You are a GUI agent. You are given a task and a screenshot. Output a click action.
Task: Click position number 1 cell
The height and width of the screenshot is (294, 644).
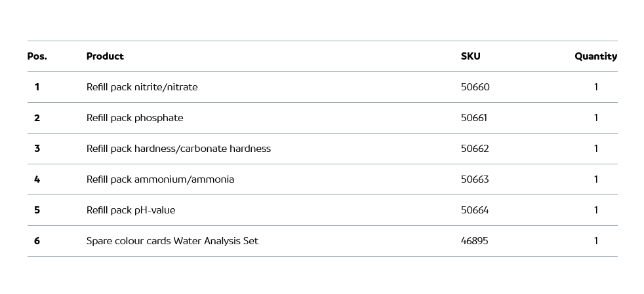click(x=37, y=87)
